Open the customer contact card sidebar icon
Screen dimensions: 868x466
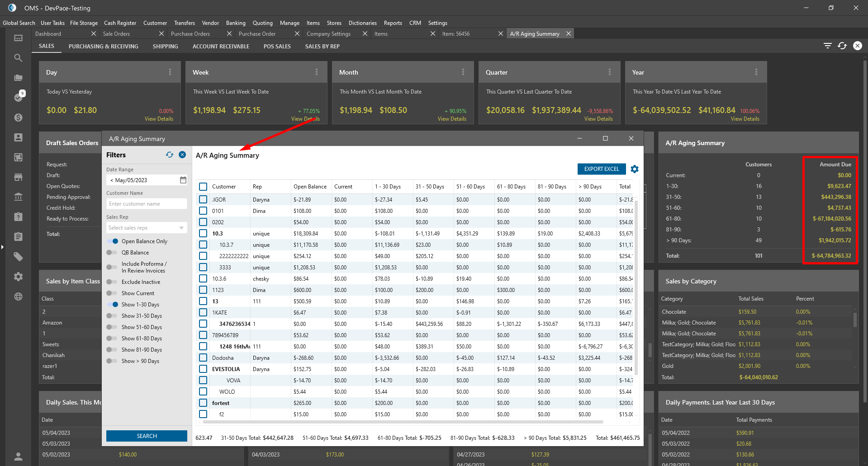pyautogui.click(x=18, y=137)
